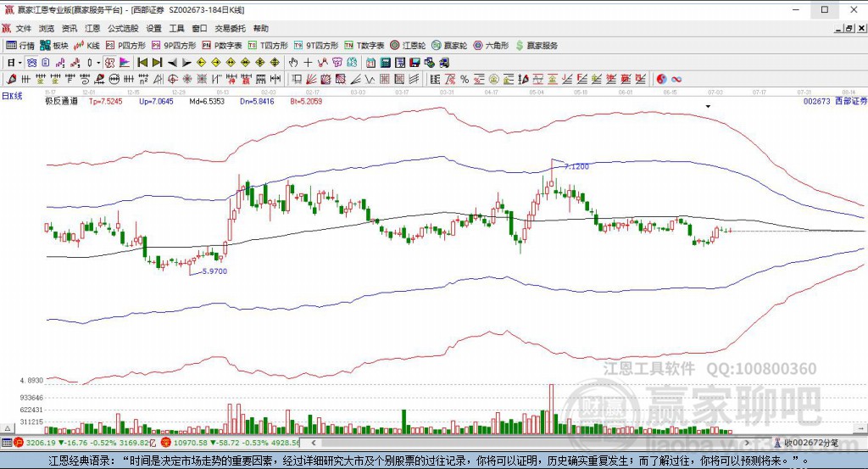The image size is (868, 469).
Task: Select the red pencil drawing tool
Action: point(11,79)
